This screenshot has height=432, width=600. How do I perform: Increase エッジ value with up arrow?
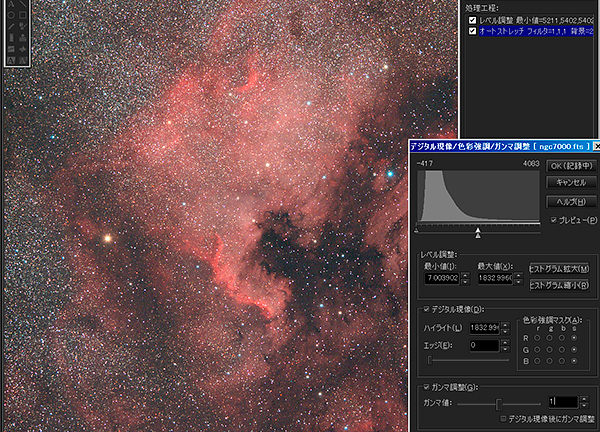[505, 342]
